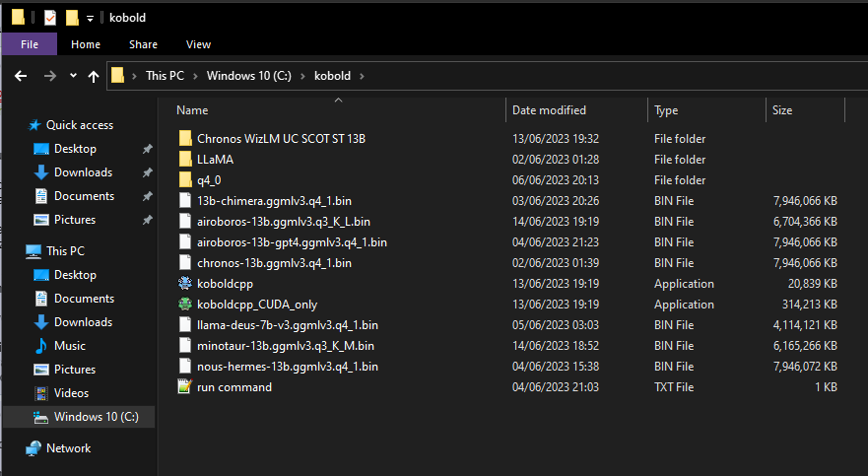Expand the Quick Access Toolbar customize dropdown
Viewport: 868px width, 476px height.
[x=90, y=19]
